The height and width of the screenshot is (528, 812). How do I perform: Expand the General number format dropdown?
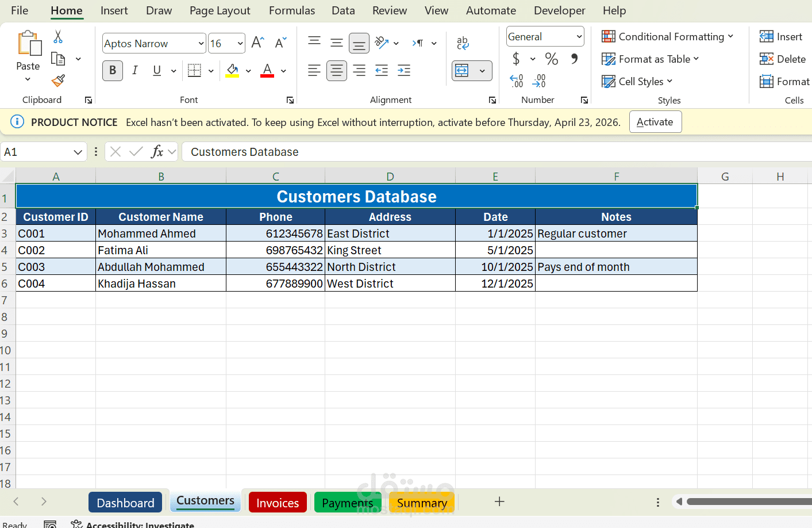(579, 37)
